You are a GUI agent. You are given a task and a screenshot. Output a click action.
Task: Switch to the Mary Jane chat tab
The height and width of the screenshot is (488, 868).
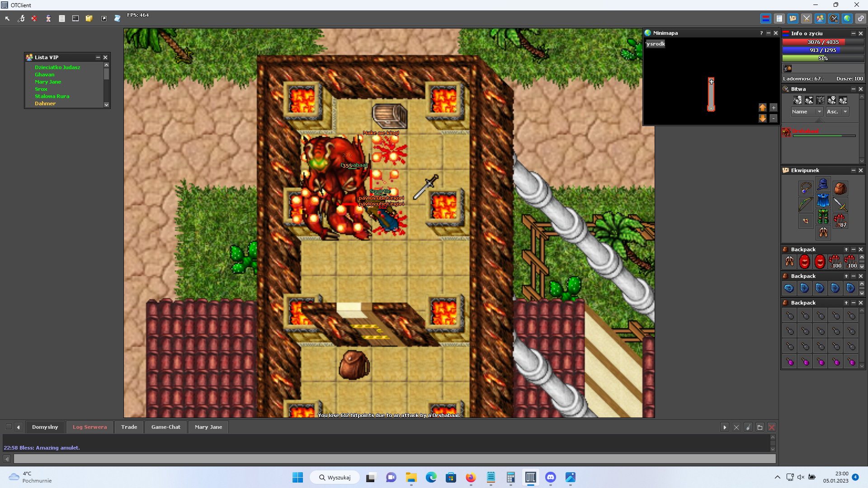tap(208, 427)
